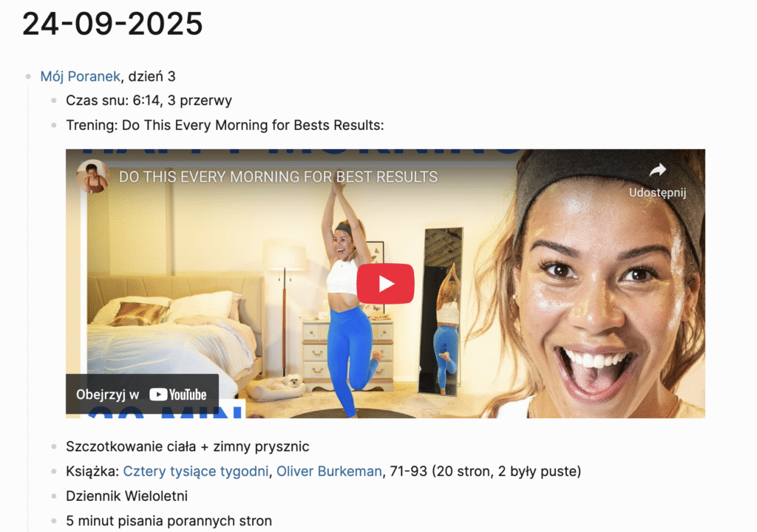This screenshot has height=532, width=757.
Task: Open the Oliver Burkeman link
Action: (x=329, y=471)
